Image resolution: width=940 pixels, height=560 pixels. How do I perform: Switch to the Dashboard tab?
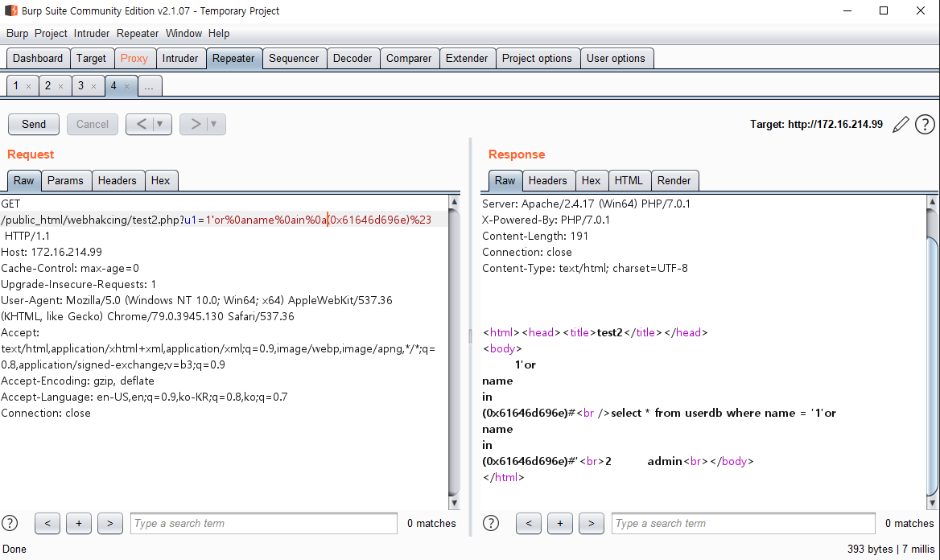click(38, 58)
